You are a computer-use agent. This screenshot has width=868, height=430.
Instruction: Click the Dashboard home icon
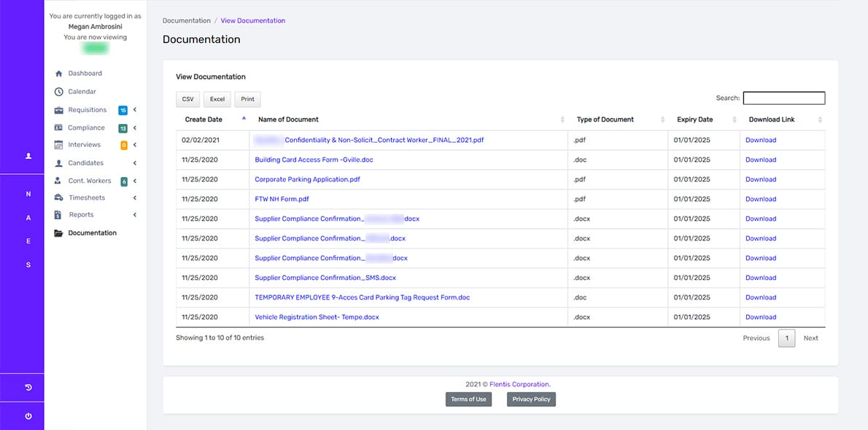click(x=59, y=74)
